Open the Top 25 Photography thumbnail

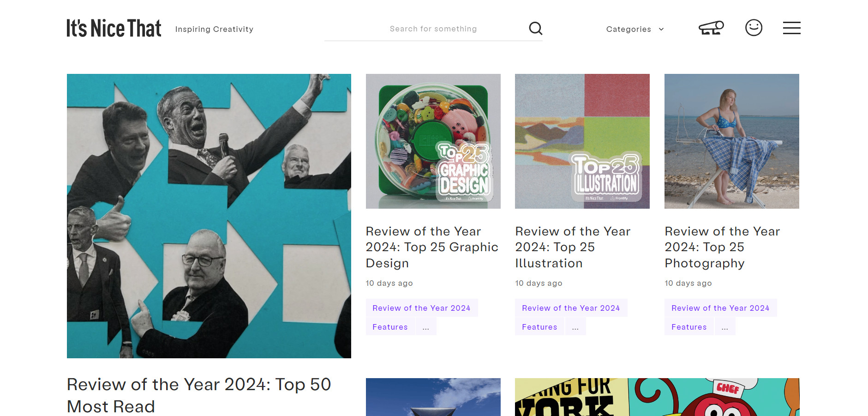(732, 141)
